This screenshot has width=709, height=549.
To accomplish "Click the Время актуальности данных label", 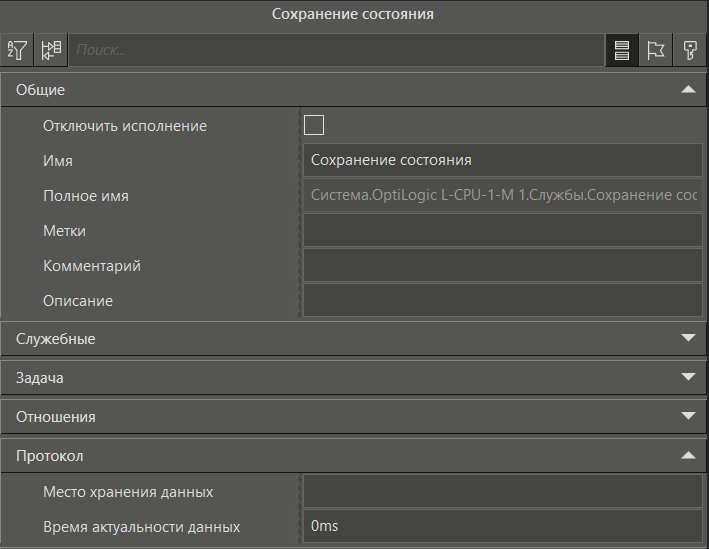I will [142, 527].
